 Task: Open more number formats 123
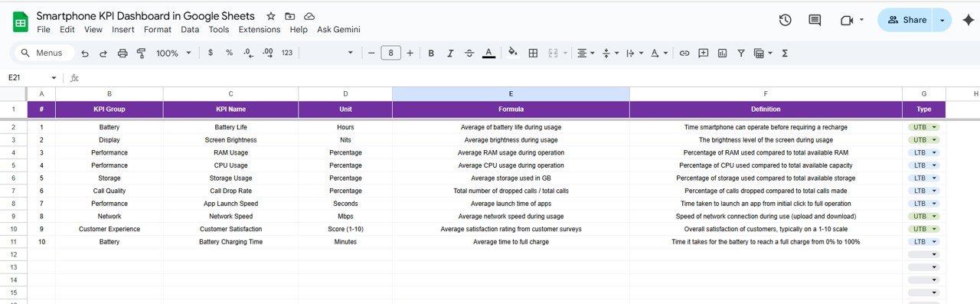pos(287,53)
